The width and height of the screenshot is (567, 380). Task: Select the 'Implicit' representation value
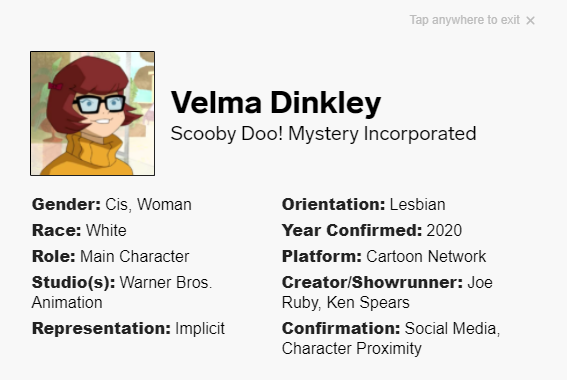click(200, 329)
